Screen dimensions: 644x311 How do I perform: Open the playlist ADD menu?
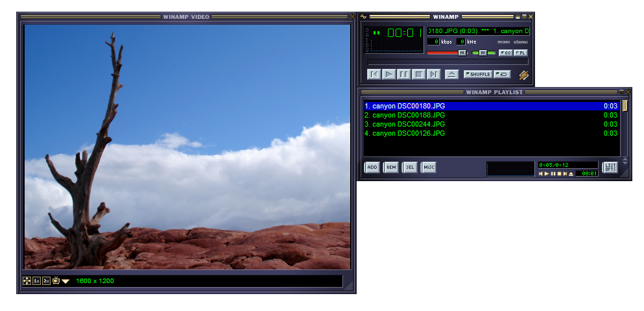(x=372, y=168)
